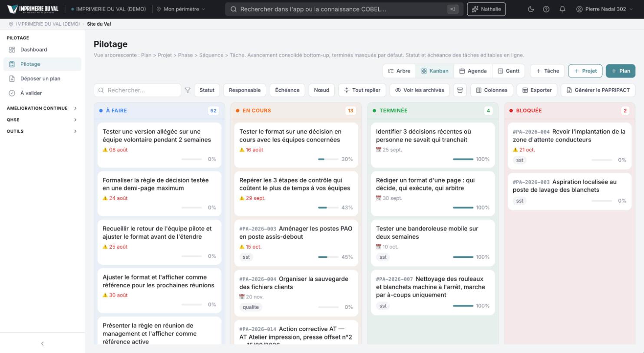The height and width of the screenshot is (353, 644).
Task: Click 30% progress bar on Tester le format card
Action: point(328,159)
